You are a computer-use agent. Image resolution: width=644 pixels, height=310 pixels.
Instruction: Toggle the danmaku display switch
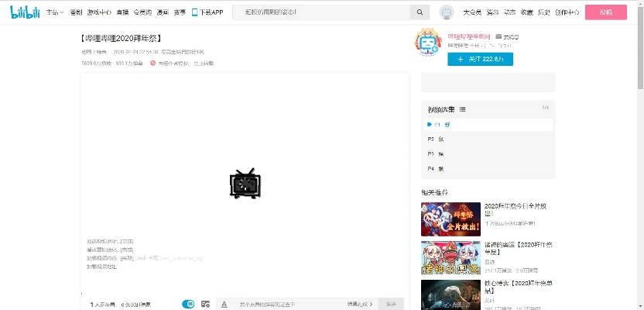click(188, 304)
